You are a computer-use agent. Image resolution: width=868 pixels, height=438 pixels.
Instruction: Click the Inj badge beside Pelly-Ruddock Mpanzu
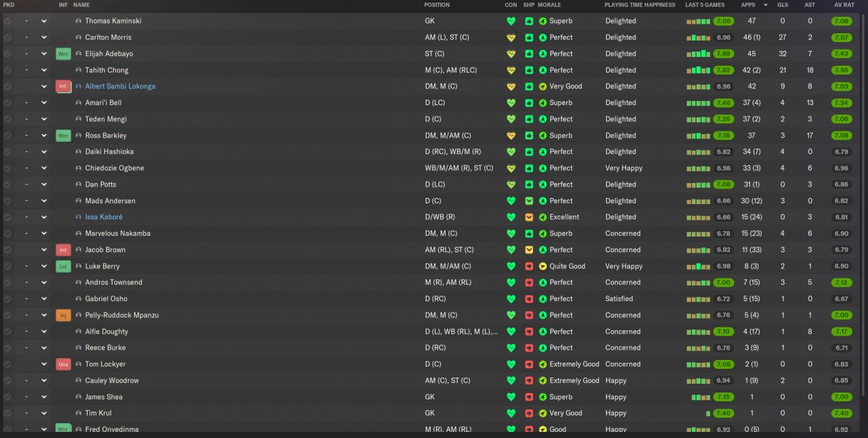point(63,315)
